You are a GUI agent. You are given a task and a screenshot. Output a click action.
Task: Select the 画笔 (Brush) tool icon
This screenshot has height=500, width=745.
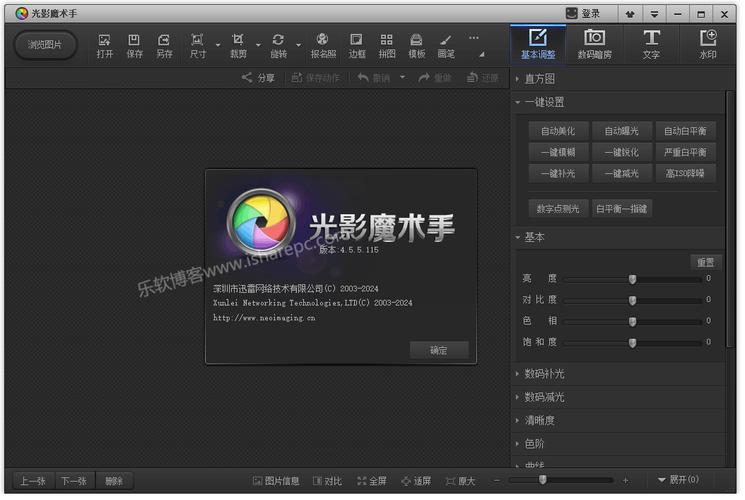[x=446, y=45]
